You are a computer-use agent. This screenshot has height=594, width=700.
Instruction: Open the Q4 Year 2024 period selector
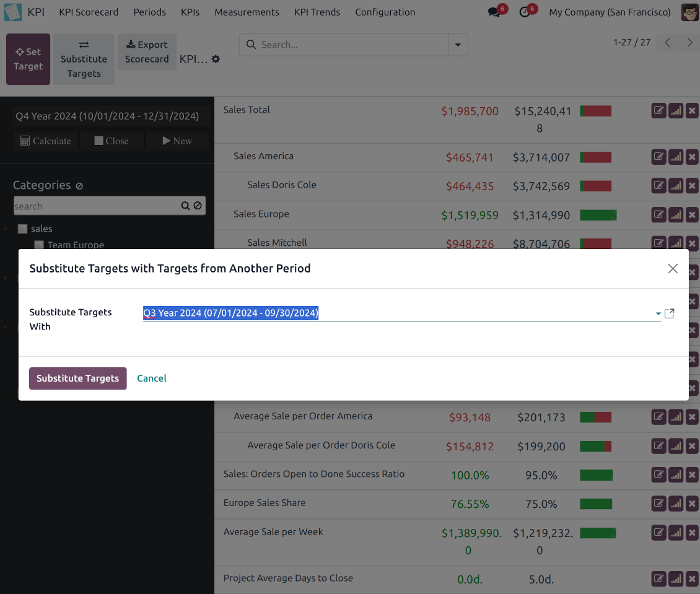pyautogui.click(x=108, y=116)
